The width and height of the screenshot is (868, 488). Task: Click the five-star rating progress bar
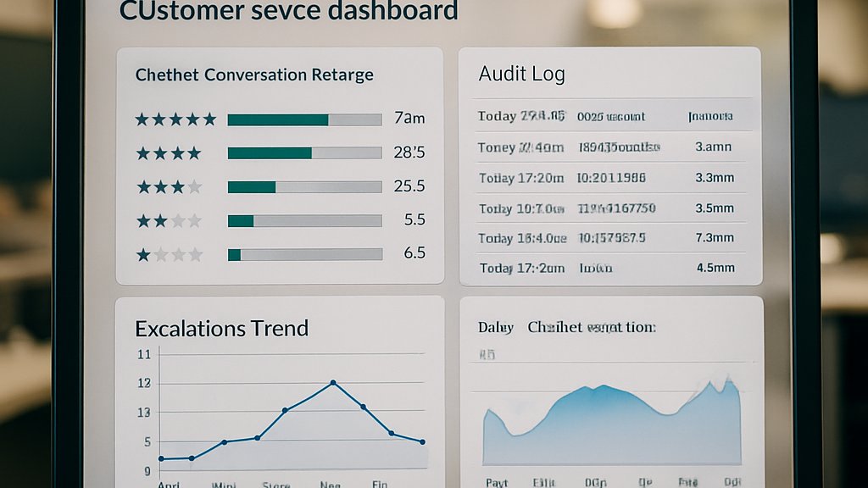click(304, 119)
